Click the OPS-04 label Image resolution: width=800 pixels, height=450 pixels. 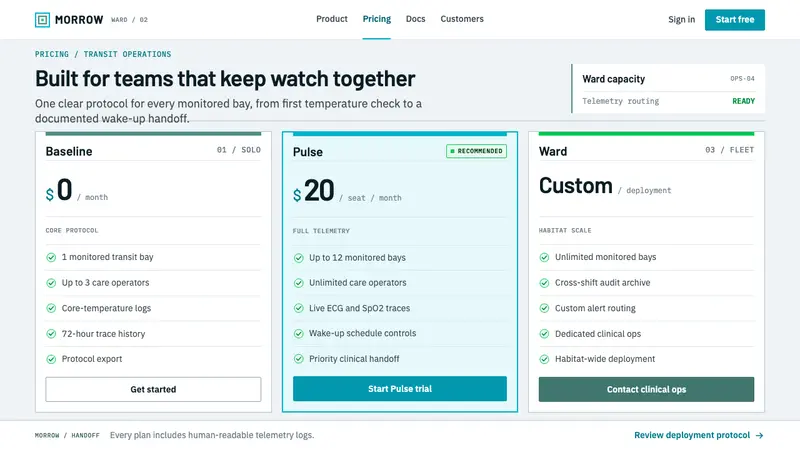[742, 79]
